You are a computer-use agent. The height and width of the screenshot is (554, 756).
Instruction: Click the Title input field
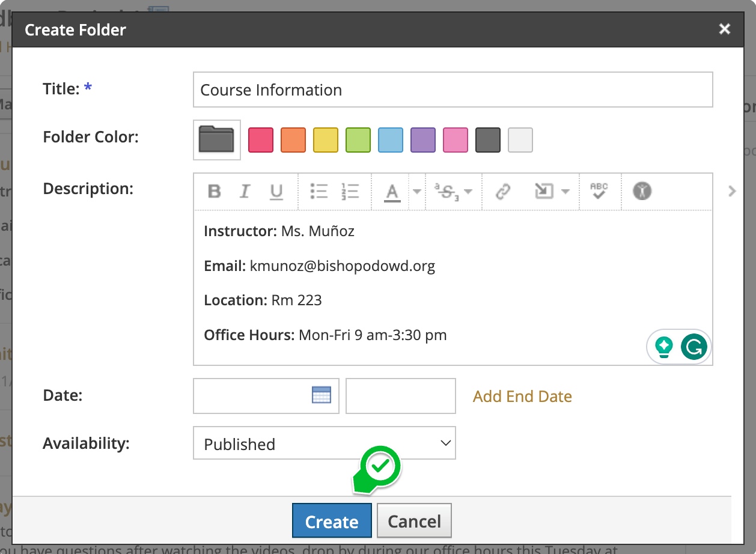(453, 90)
